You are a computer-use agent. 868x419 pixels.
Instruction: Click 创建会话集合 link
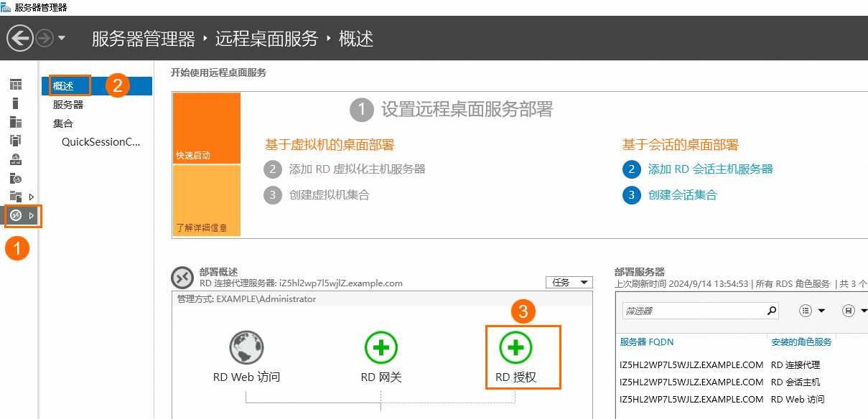point(682,195)
